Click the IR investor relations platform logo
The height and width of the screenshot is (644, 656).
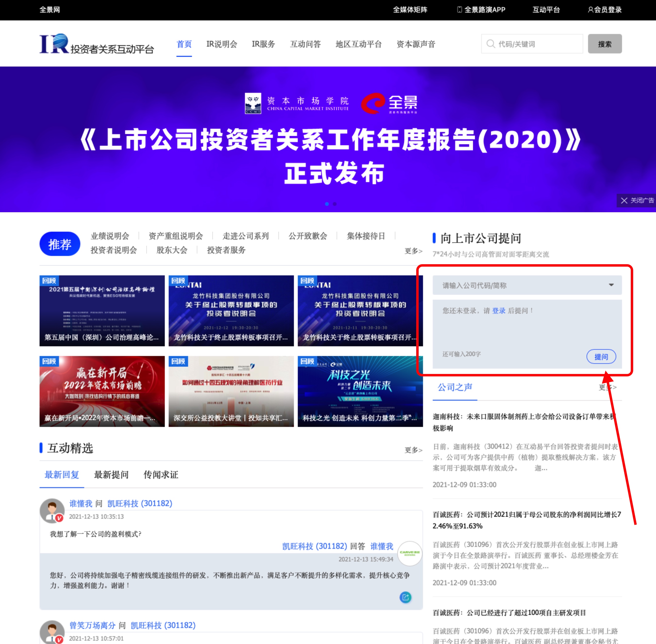[x=97, y=44]
